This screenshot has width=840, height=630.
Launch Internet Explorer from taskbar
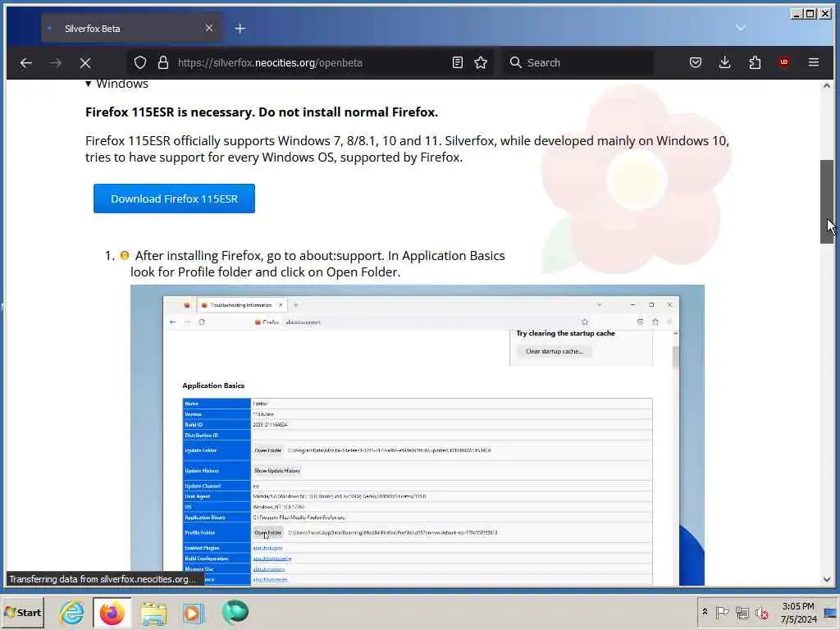pyautogui.click(x=72, y=612)
